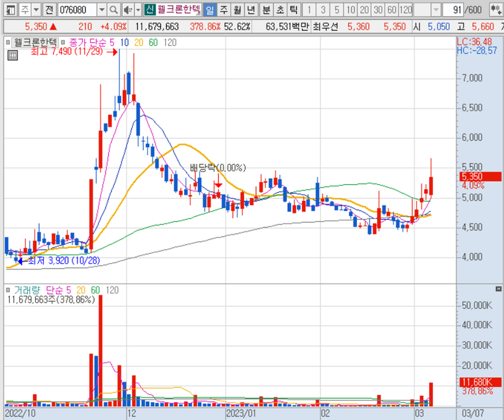Click the 63,531백만 trading value
Screen dimensions: 504x420
click(x=288, y=27)
